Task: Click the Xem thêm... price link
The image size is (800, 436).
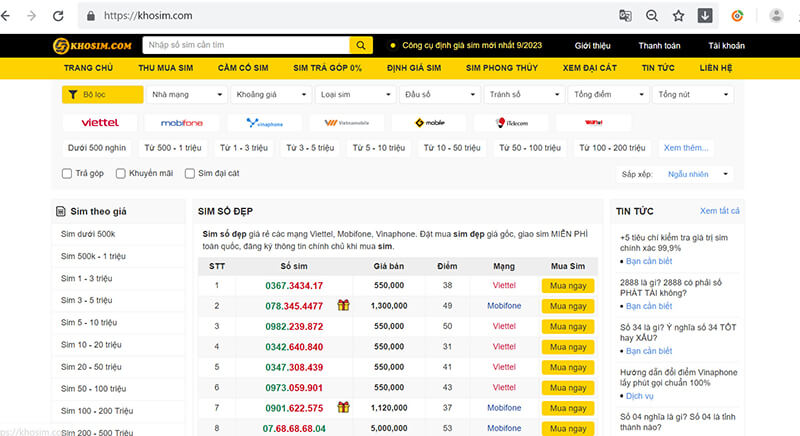Action: pyautogui.click(x=686, y=147)
